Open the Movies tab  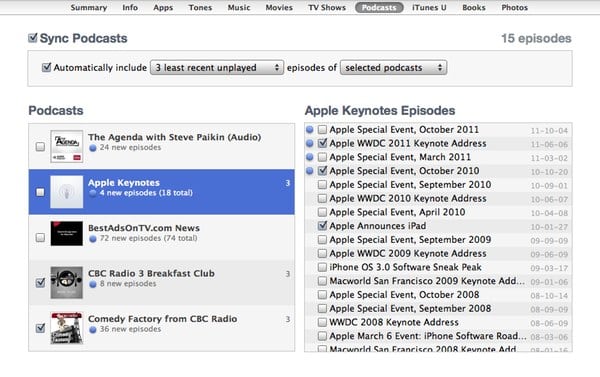(x=279, y=7)
